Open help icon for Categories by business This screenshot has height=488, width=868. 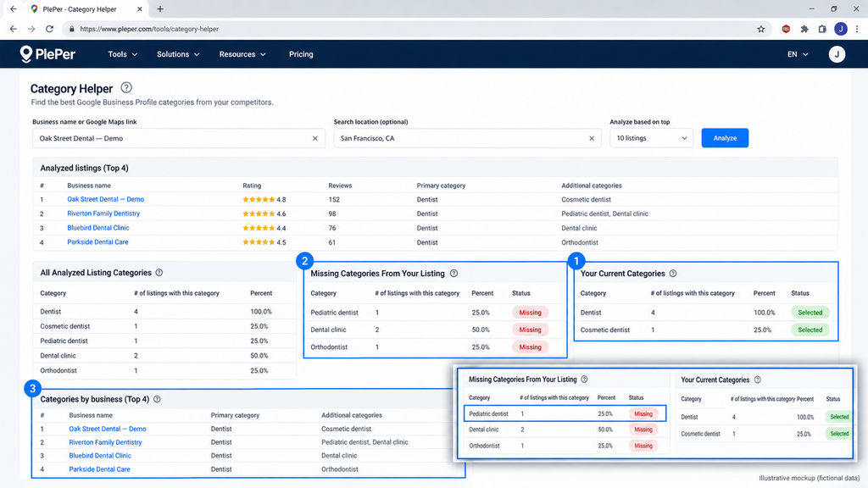click(157, 399)
